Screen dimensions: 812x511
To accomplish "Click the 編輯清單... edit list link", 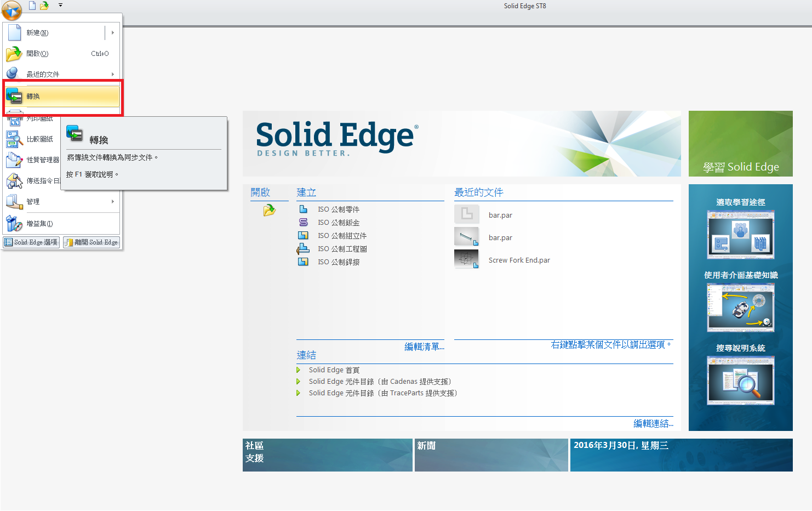I will coord(424,347).
